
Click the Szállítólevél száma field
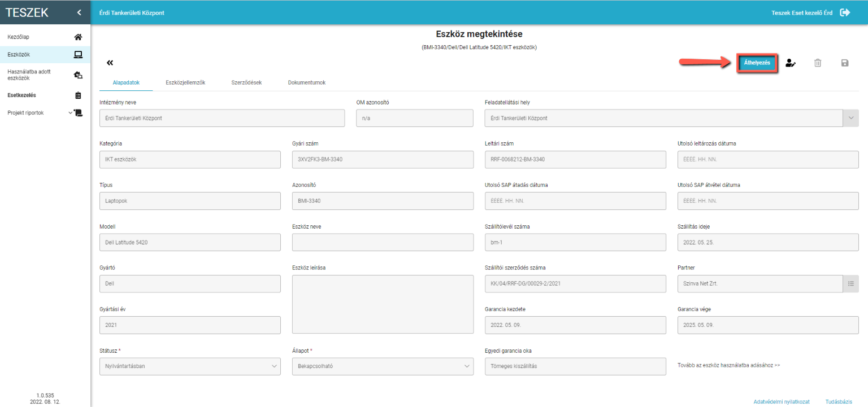(x=575, y=242)
